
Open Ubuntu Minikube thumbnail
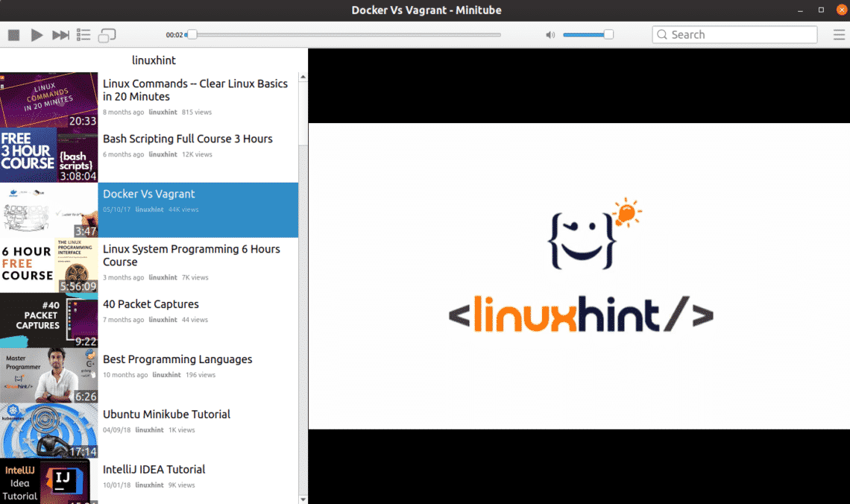(48, 431)
